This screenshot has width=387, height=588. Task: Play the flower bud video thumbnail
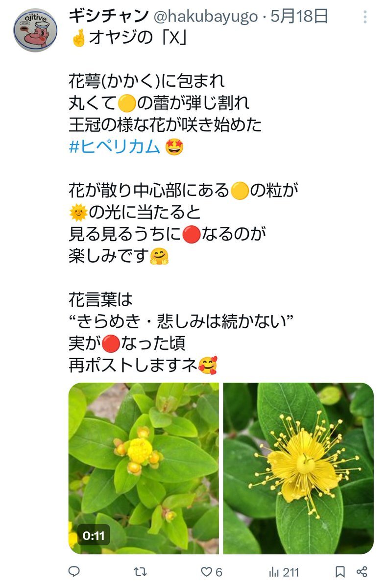tap(144, 468)
